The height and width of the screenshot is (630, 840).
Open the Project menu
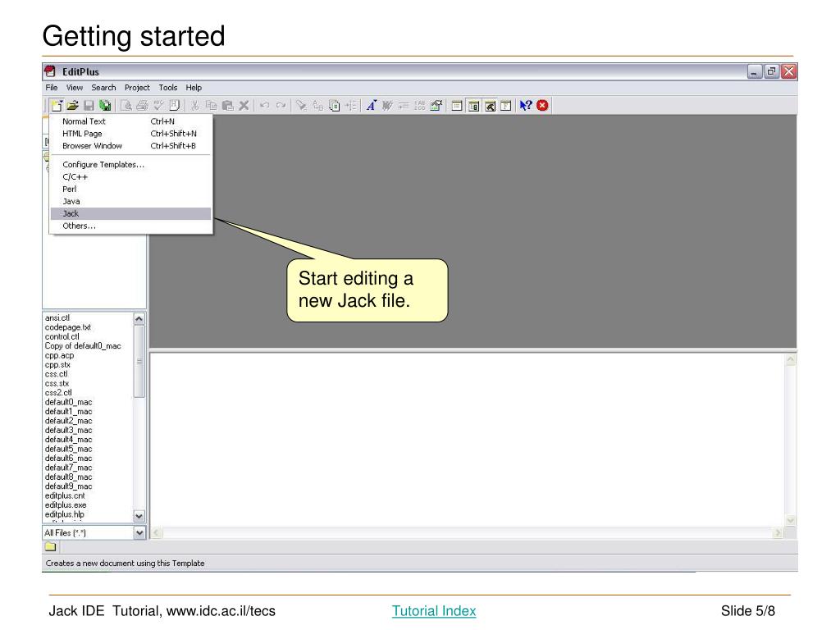[137, 87]
